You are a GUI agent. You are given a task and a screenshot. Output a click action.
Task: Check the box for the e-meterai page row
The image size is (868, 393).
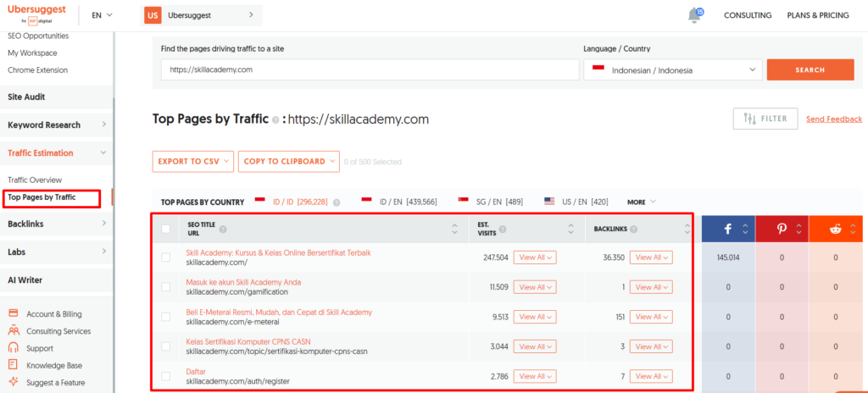(165, 317)
